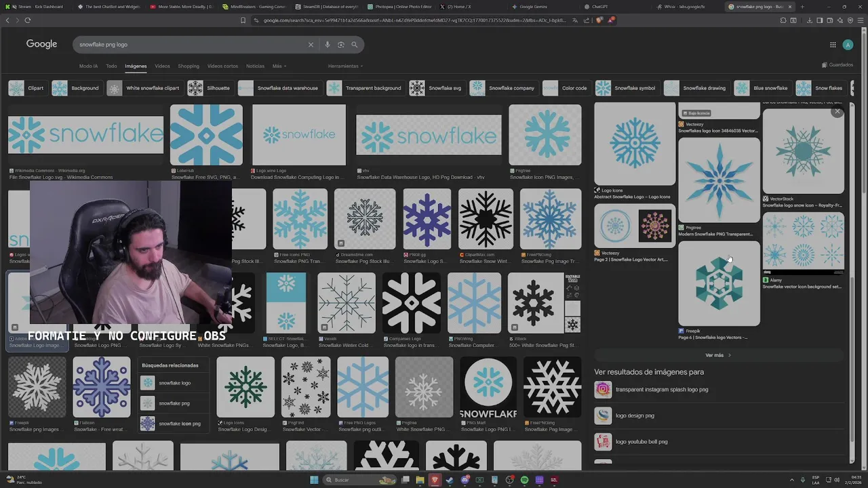Open the Companies Logo black snowflake thumbnail
Screen dimensions: 868x488
tap(411, 303)
